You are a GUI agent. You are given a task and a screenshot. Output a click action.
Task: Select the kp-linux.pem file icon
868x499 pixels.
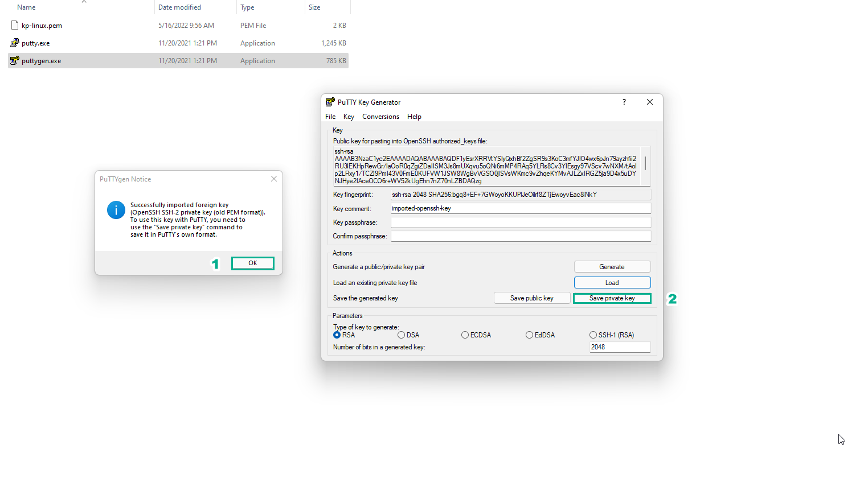click(x=15, y=25)
